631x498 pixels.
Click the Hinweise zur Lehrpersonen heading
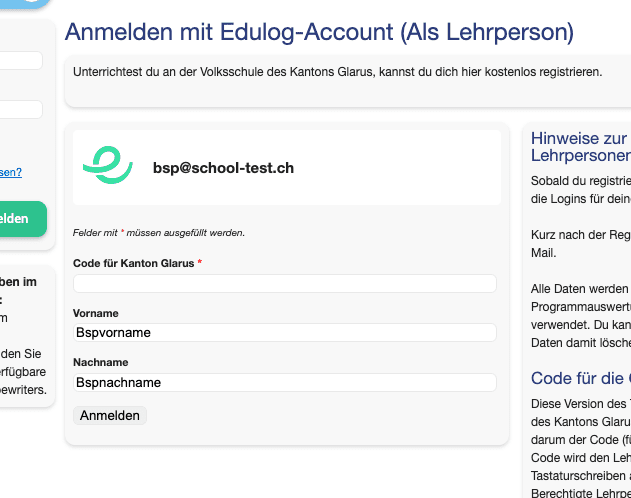pyautogui.click(x=581, y=147)
